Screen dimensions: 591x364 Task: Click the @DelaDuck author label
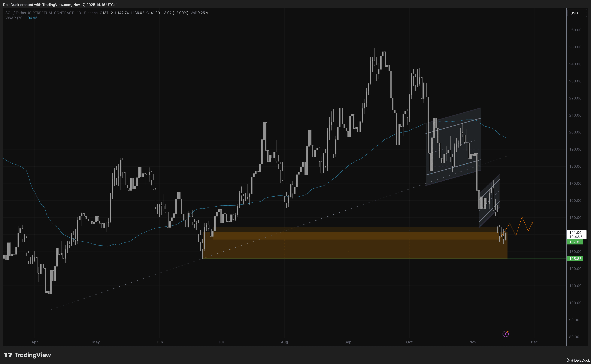(580, 360)
